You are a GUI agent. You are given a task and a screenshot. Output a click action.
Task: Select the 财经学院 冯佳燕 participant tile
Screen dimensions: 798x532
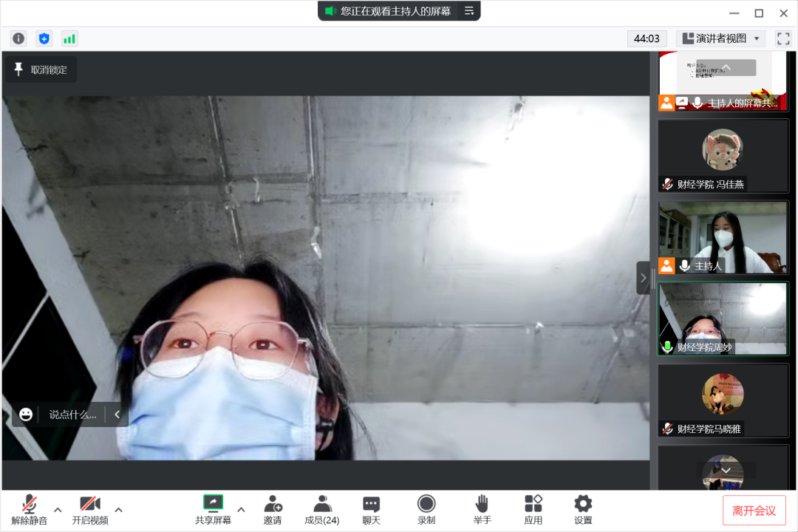point(723,157)
